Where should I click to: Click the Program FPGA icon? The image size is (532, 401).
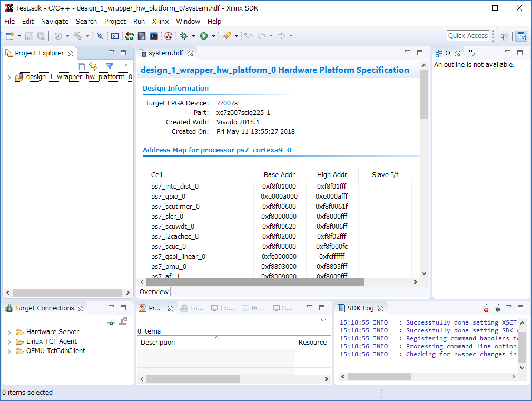142,36
